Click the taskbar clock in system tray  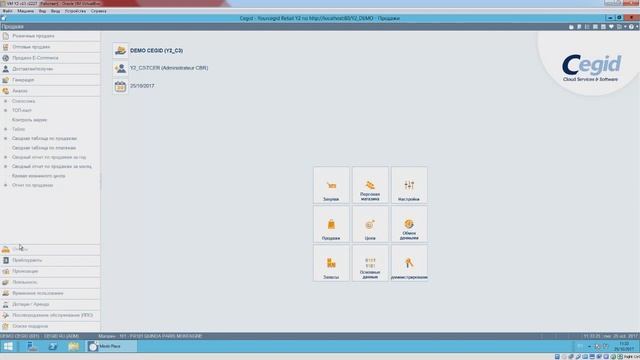click(624, 347)
